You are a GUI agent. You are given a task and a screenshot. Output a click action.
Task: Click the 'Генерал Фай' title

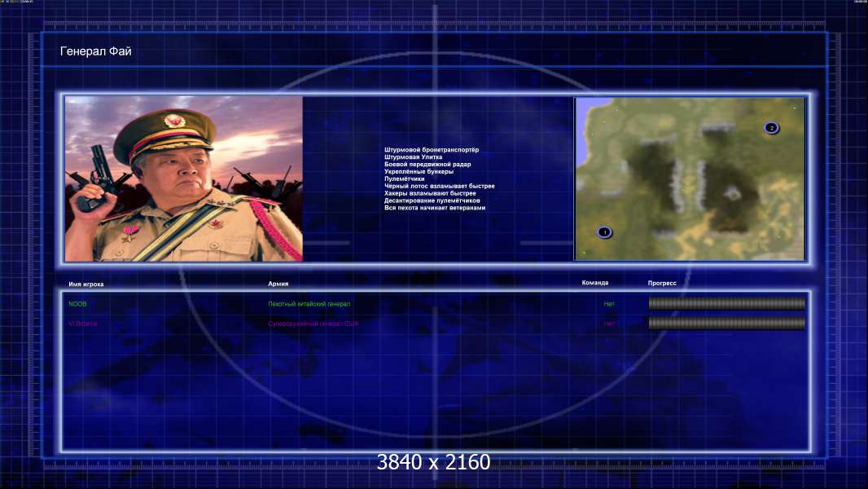click(96, 51)
